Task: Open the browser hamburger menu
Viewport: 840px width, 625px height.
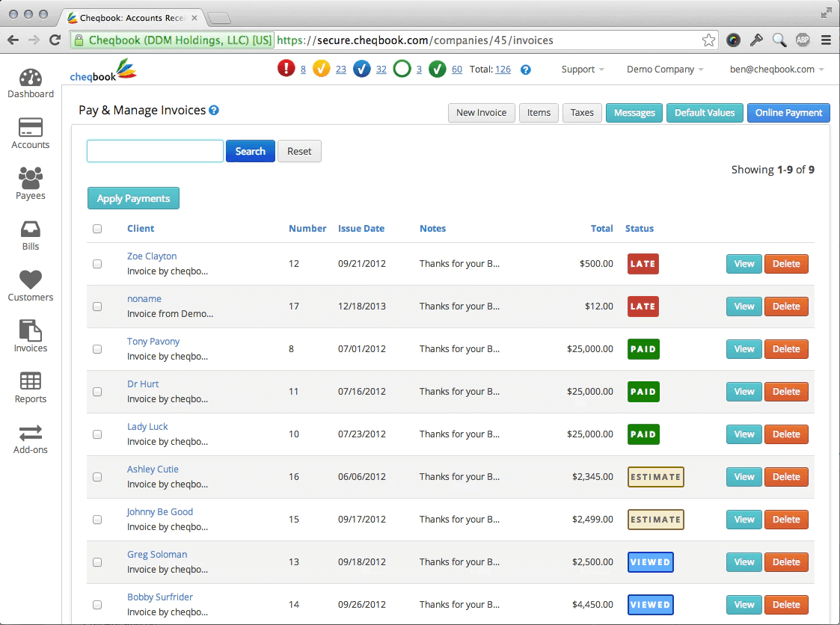Action: [826, 40]
